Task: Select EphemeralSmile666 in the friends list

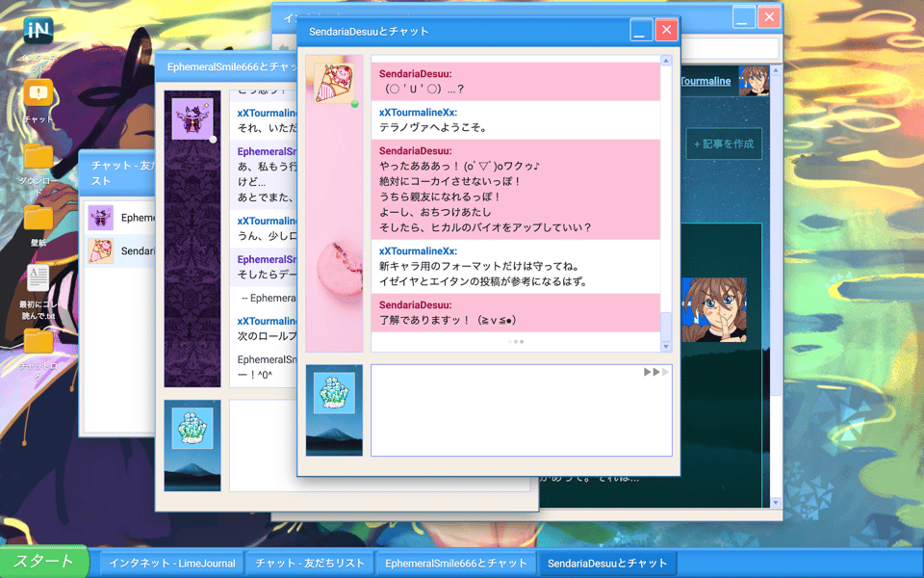Action: [120, 218]
